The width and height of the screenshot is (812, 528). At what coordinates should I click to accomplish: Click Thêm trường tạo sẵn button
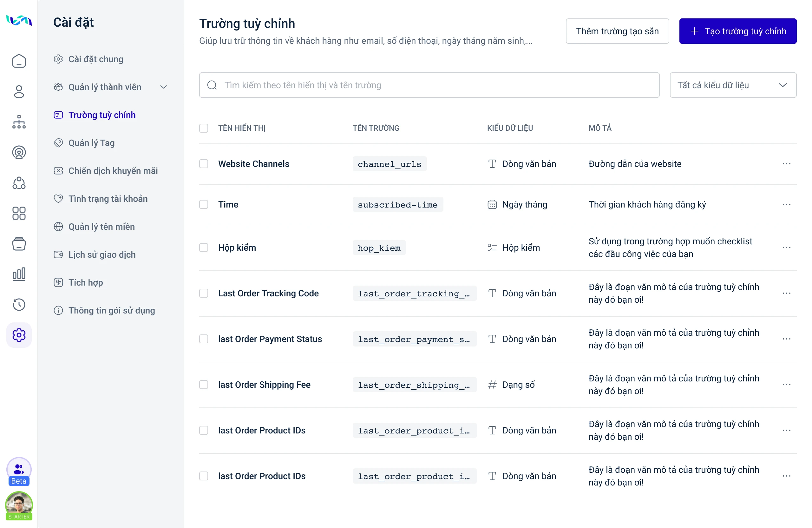pos(617,31)
